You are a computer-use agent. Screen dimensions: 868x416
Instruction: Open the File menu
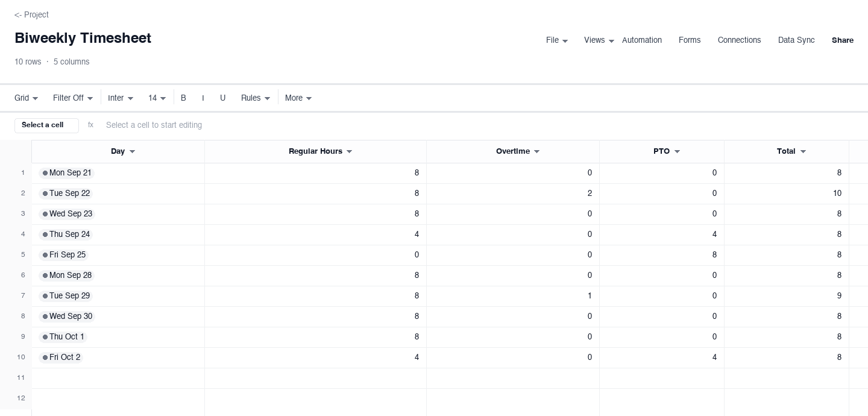pyautogui.click(x=557, y=40)
